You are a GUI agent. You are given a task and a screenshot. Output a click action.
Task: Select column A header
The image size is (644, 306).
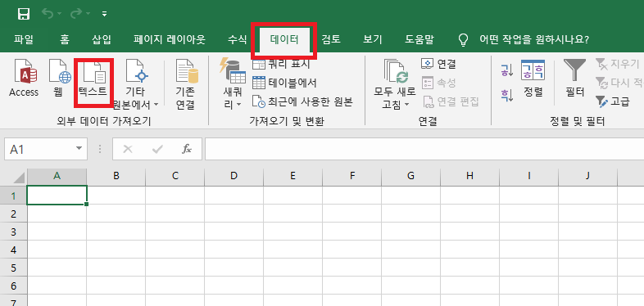pyautogui.click(x=57, y=176)
